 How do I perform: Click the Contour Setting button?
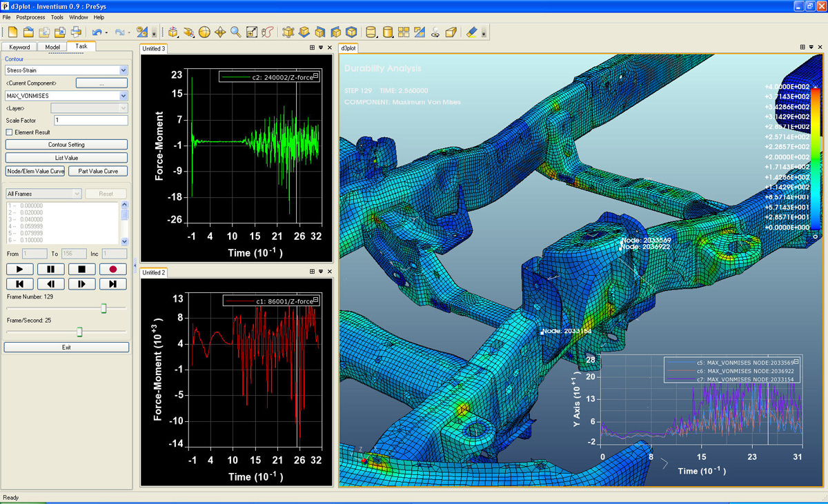pos(66,145)
